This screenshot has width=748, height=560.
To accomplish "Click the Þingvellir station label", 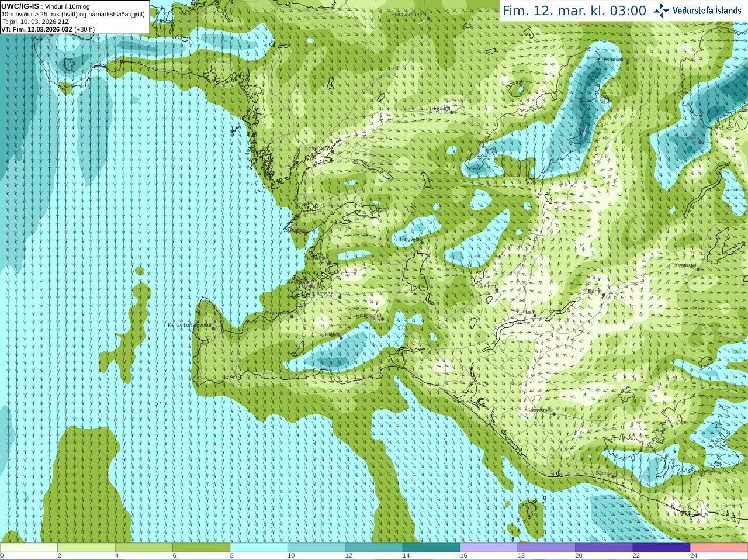I will 410,239.
